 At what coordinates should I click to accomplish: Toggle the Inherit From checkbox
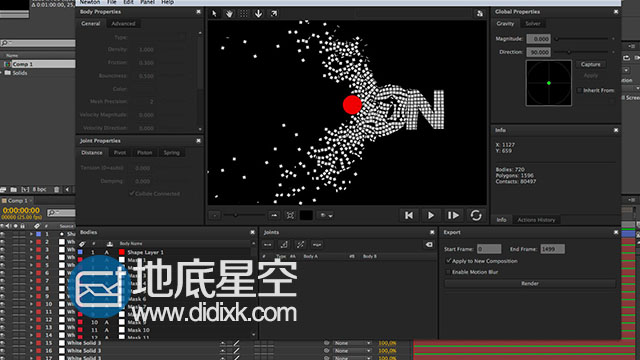579,90
